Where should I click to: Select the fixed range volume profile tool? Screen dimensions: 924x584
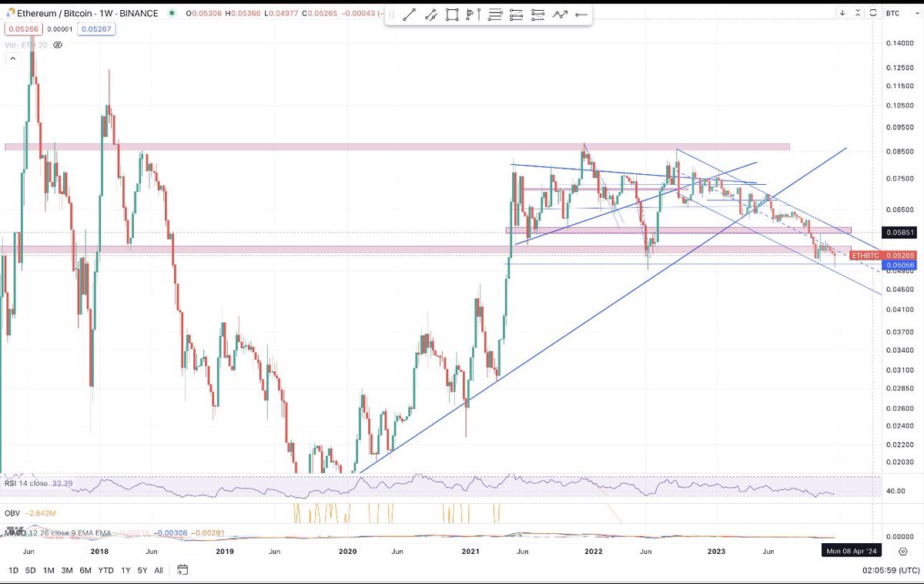point(473,15)
